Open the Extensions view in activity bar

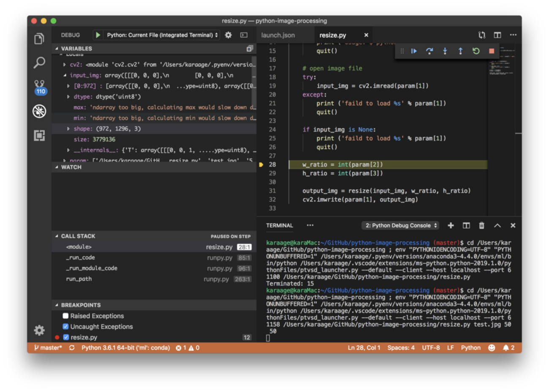[x=39, y=135]
